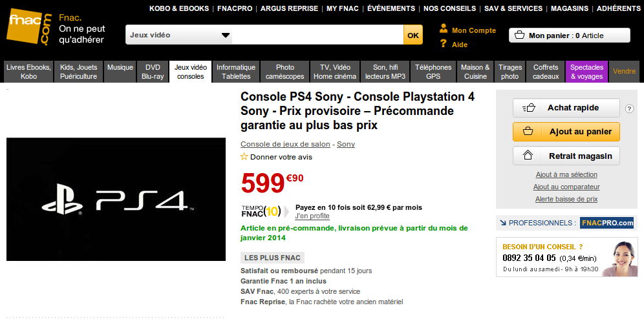Click the basket icon in Mon panier

[x=520, y=35]
